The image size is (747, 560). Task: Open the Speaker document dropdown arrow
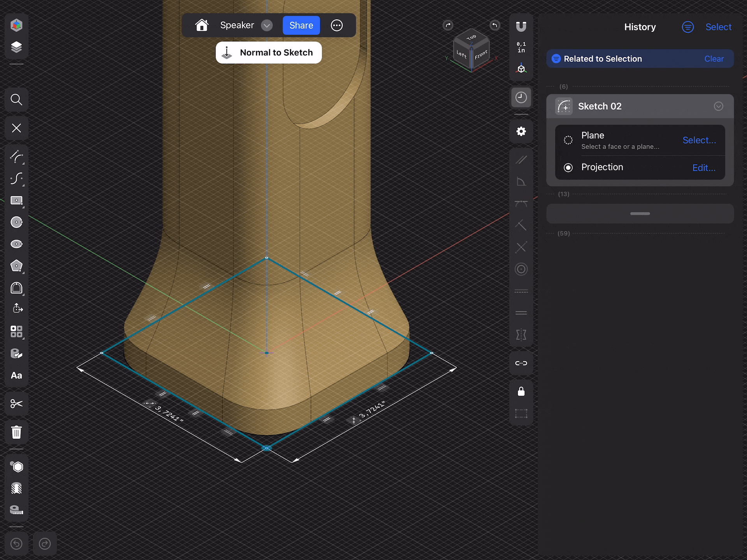point(267,26)
